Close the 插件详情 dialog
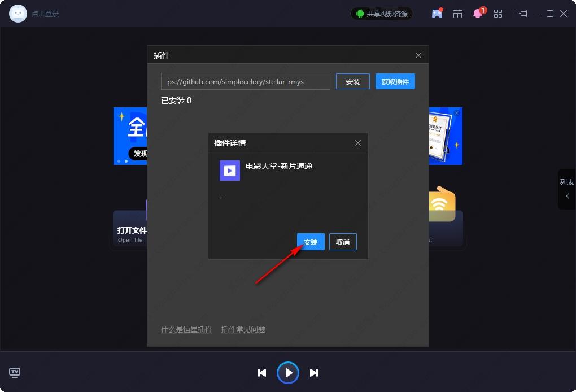Screen dimensions: 576x392 coord(357,143)
